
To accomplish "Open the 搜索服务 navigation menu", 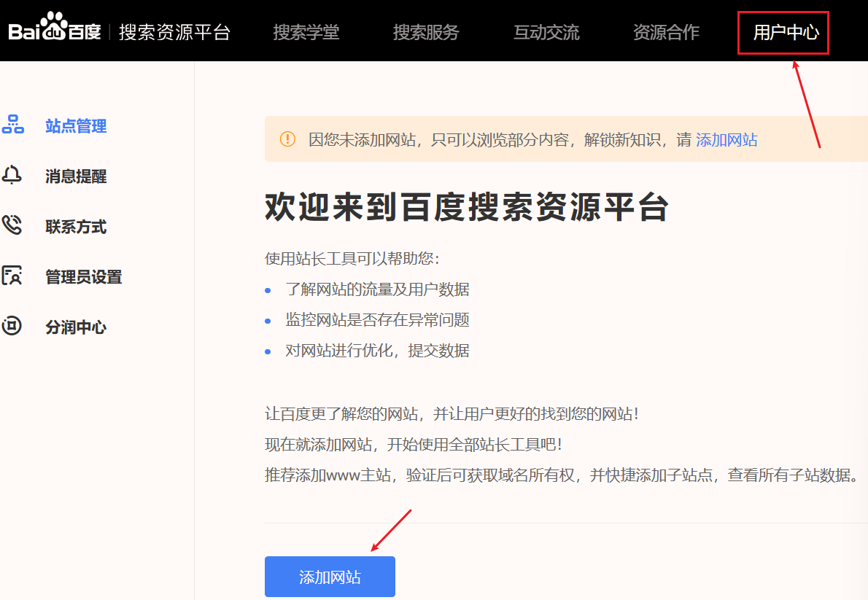I will click(426, 32).
